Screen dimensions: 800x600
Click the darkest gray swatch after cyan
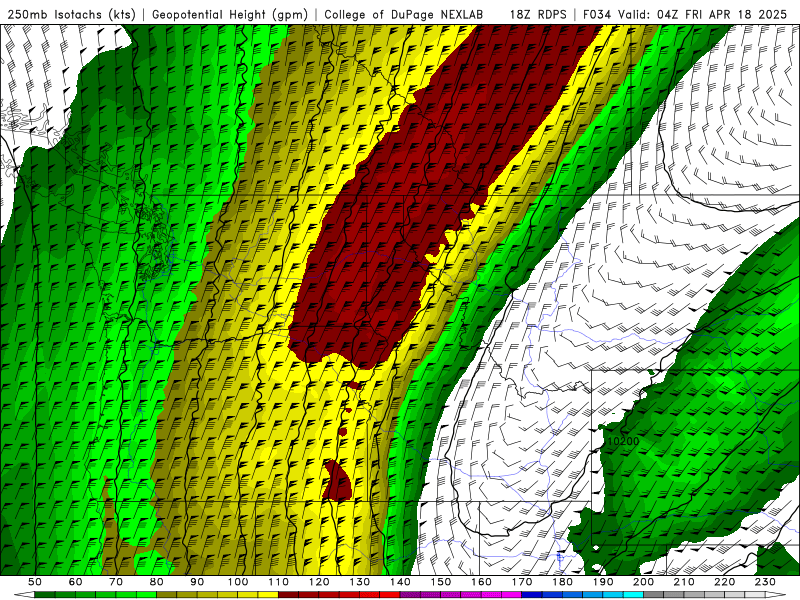pos(654,595)
